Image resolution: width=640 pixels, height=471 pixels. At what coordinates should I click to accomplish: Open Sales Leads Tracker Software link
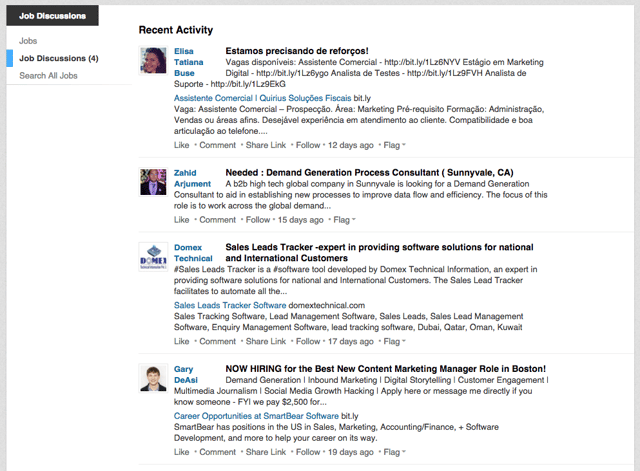pos(230,306)
